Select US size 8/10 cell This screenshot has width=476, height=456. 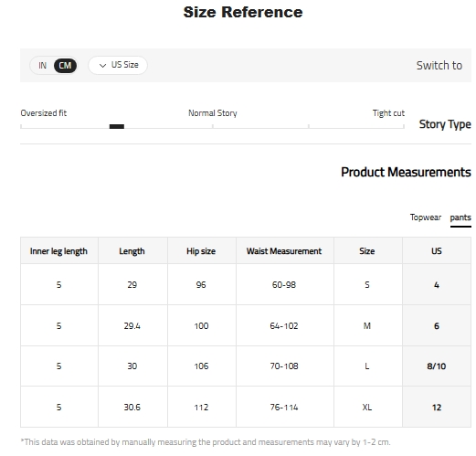click(437, 366)
